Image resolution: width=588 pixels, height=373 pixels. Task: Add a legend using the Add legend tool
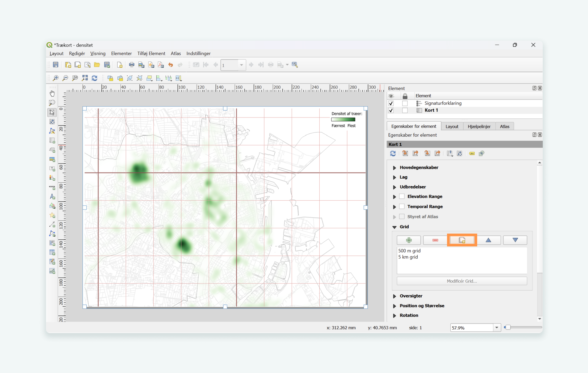tap(52, 178)
